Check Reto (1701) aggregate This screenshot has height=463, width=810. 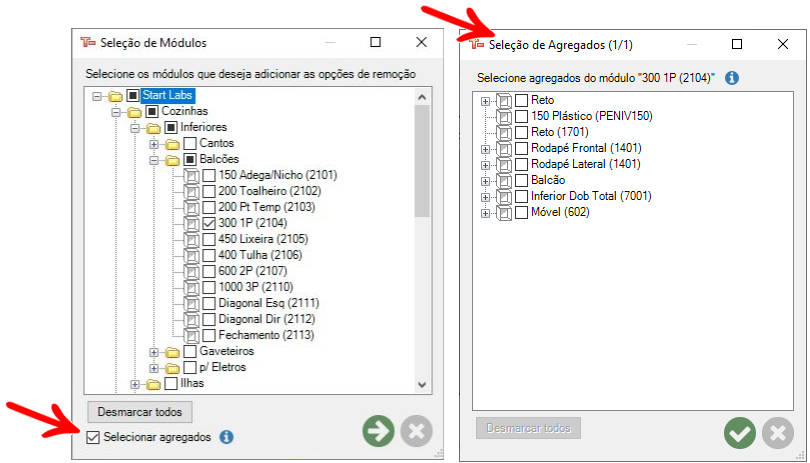(x=521, y=132)
